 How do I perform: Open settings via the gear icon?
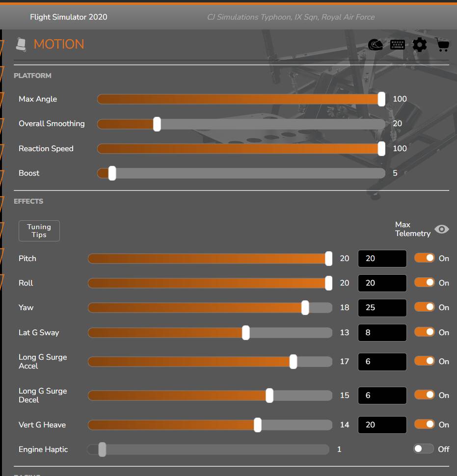tap(420, 44)
